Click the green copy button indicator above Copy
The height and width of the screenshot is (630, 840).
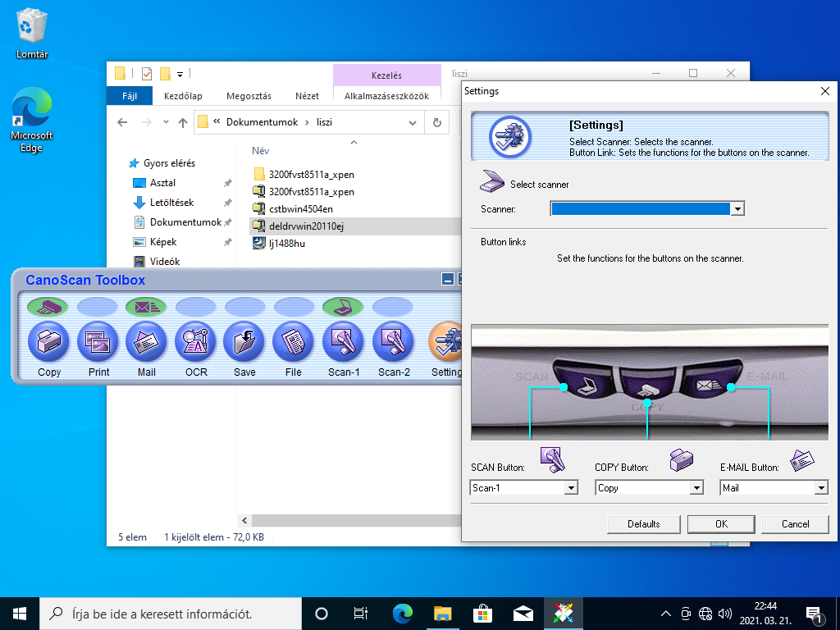coord(48,307)
